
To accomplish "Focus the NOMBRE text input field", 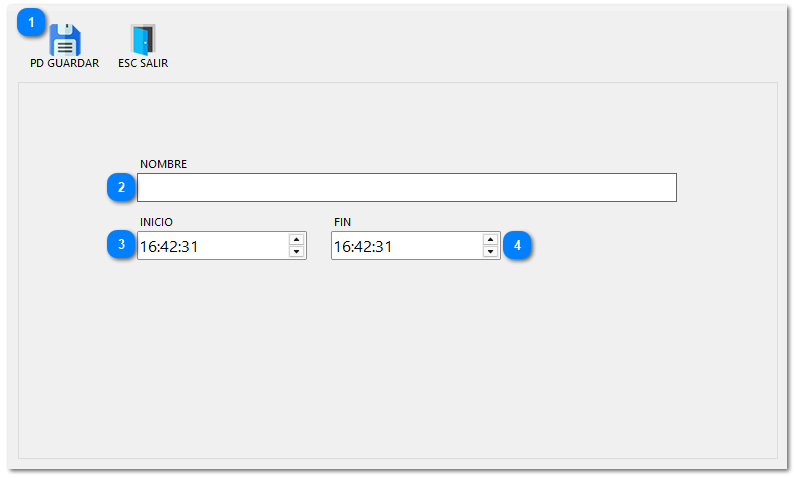I will [406, 188].
